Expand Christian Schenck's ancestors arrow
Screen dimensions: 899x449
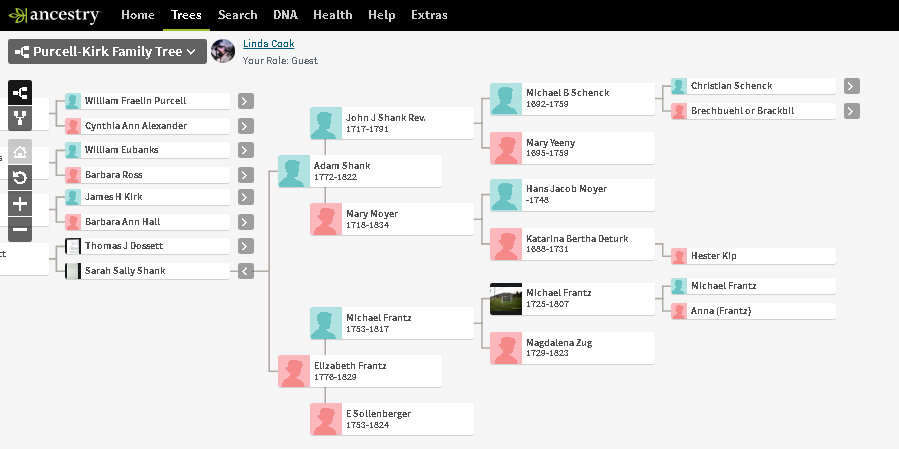[852, 86]
